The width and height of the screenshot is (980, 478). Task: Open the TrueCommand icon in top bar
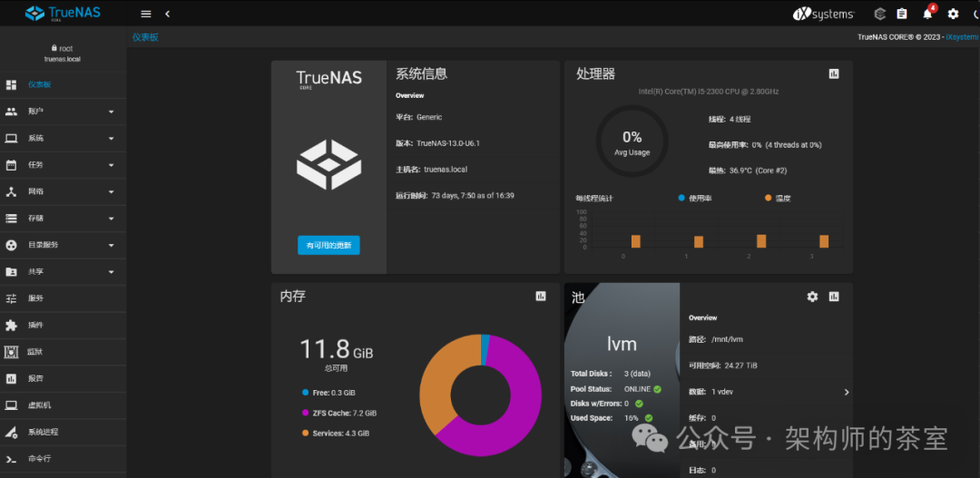(880, 14)
